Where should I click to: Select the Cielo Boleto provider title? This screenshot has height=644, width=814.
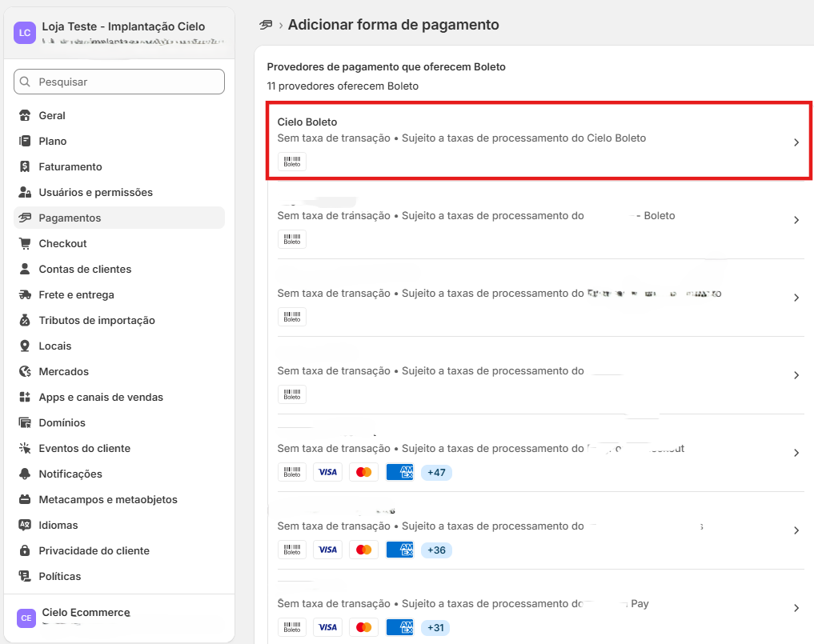pyautogui.click(x=307, y=122)
